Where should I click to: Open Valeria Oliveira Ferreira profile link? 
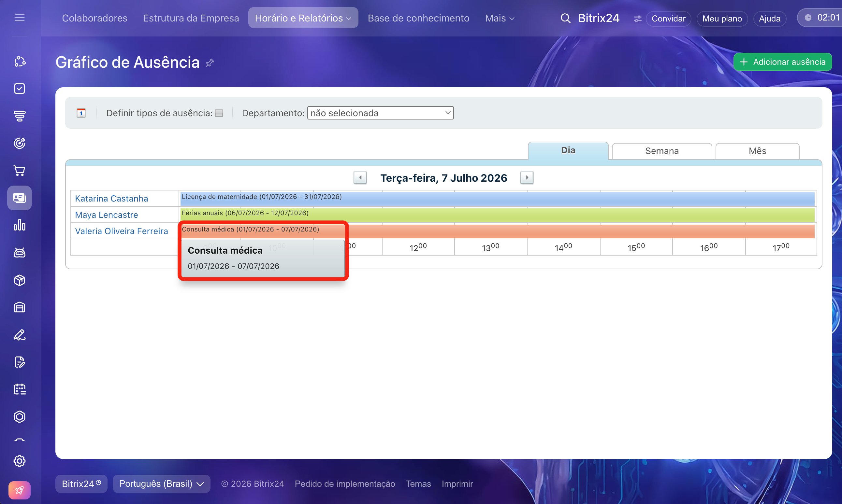[121, 231]
